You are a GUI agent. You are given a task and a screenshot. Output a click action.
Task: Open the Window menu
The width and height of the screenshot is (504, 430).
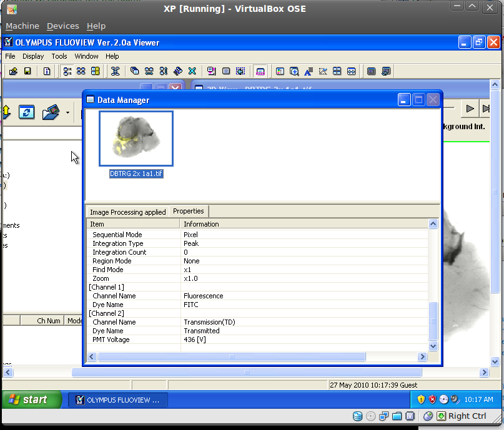(x=86, y=56)
